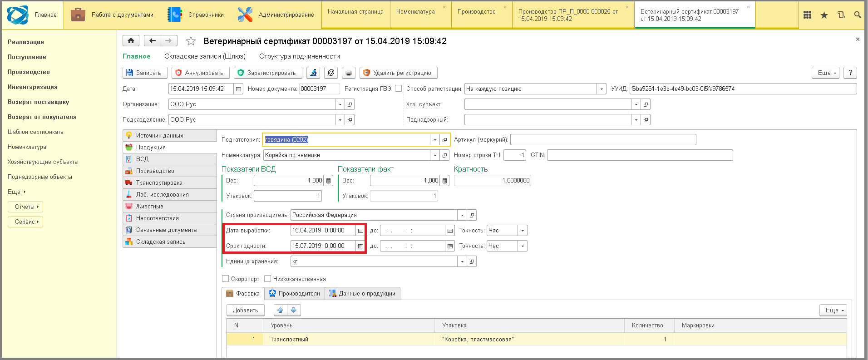This screenshot has width=868, height=360.
Task: Open Номенклатура record with open icon
Action: (444, 155)
